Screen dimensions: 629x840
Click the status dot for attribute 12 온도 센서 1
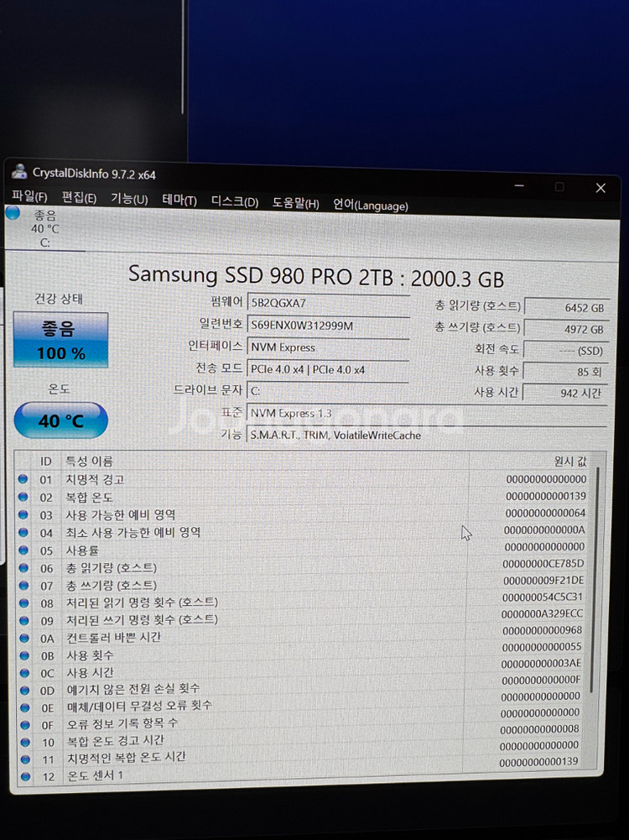pos(25,775)
